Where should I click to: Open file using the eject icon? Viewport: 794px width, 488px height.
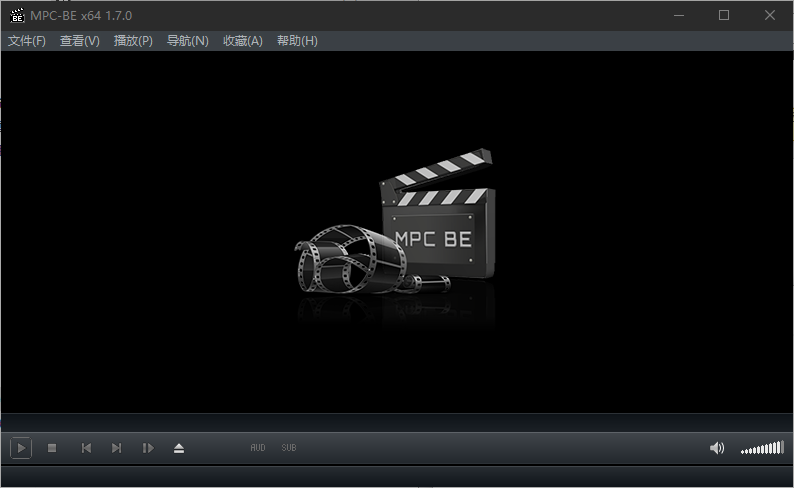click(179, 448)
